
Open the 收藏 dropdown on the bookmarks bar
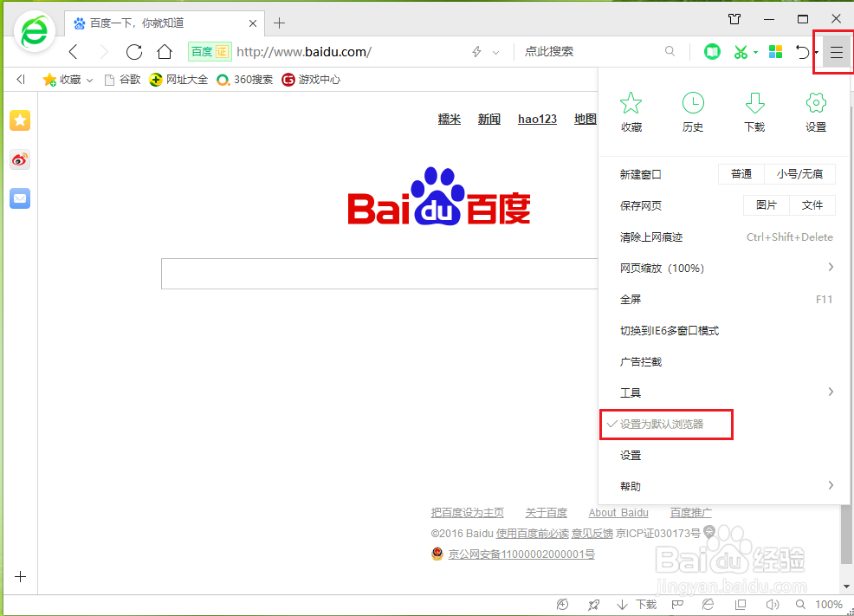(x=89, y=79)
